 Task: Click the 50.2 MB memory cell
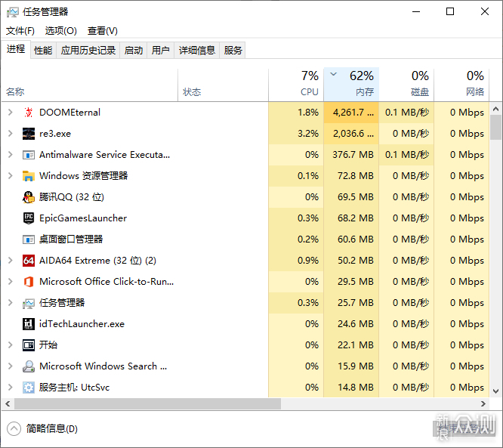(351, 261)
